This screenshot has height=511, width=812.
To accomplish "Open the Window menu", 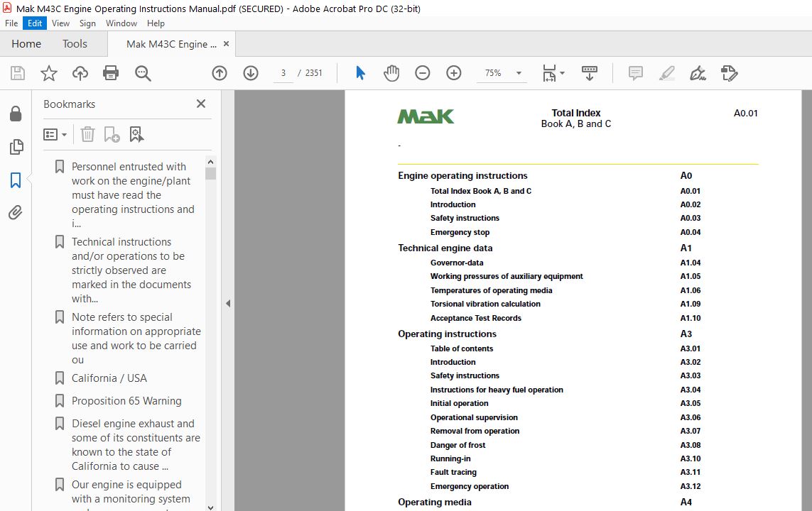I will click(x=121, y=23).
